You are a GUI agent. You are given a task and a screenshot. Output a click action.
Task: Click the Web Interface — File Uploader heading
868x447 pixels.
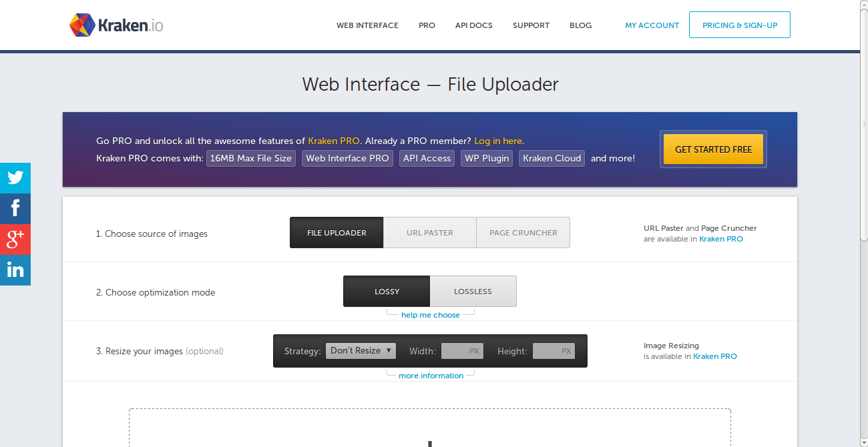(431, 85)
